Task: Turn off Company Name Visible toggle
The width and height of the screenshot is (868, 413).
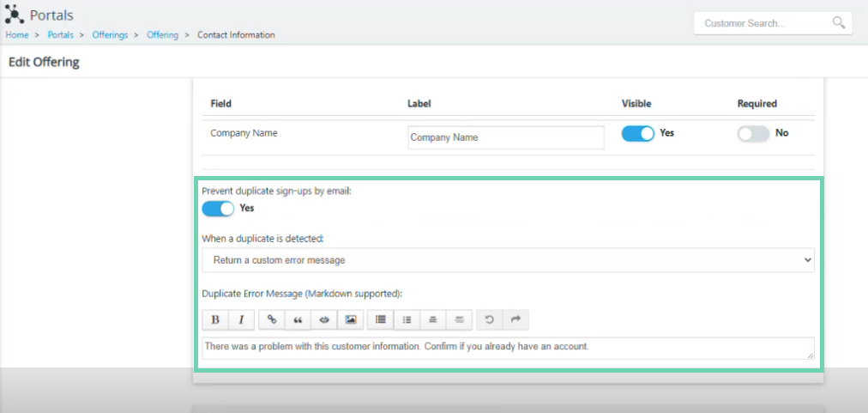Action: pos(638,134)
